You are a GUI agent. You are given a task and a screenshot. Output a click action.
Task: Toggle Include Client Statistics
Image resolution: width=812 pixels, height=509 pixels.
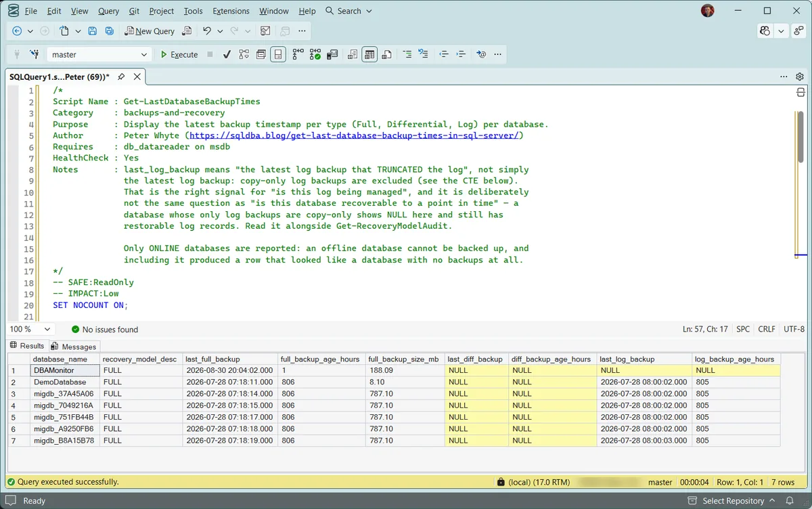332,54
